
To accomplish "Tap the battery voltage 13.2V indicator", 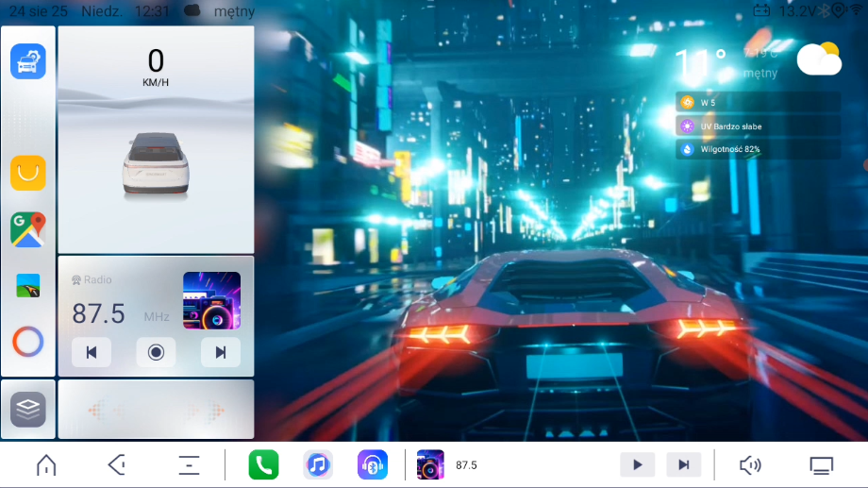I will pos(784,11).
